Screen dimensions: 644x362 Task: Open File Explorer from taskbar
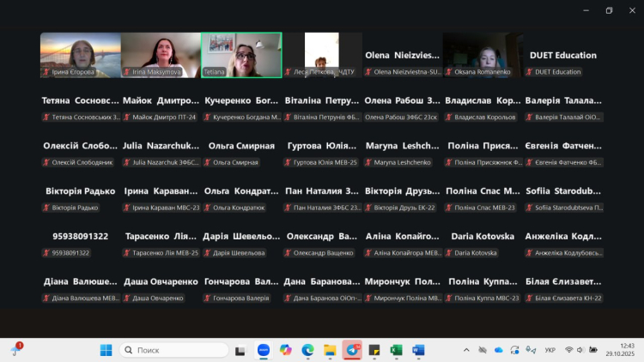[x=330, y=350]
